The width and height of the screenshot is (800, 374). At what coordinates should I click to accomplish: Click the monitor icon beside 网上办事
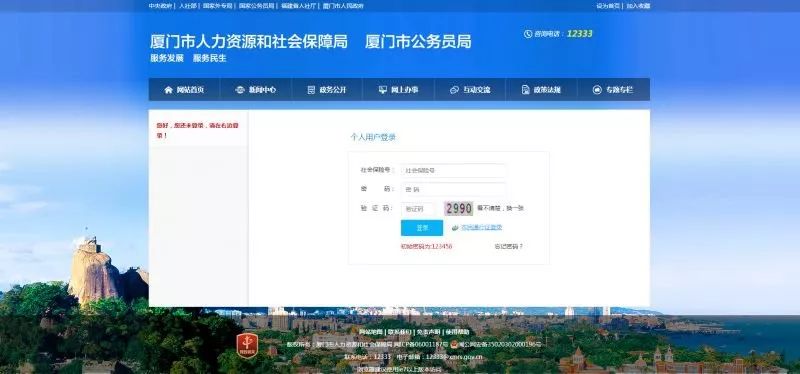tap(383, 90)
